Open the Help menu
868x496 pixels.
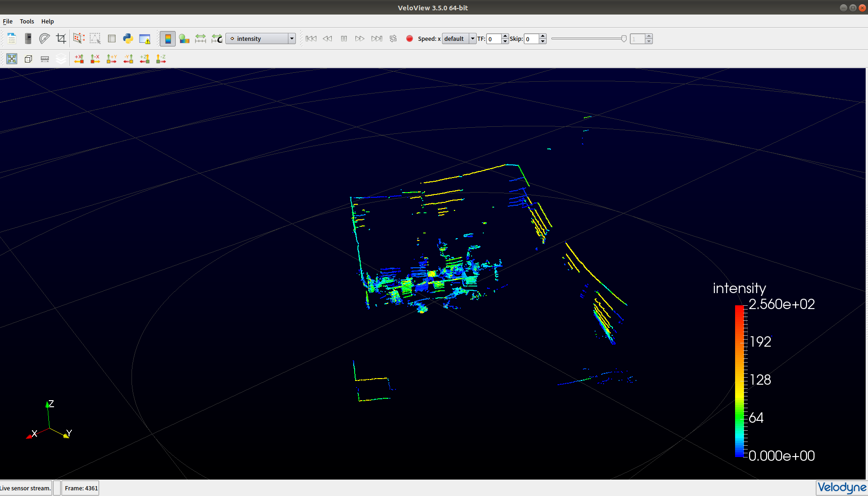tap(47, 21)
